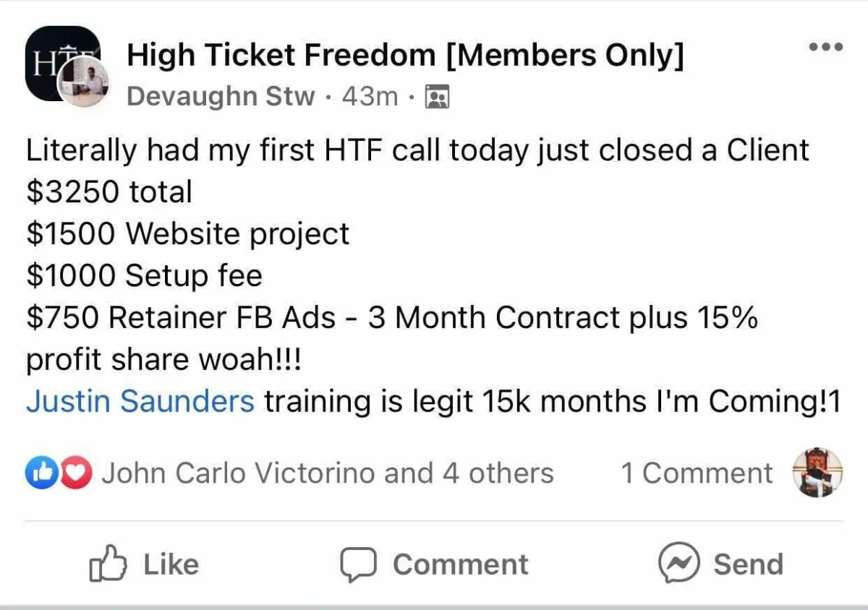Click the 43m post timestamp

[370, 96]
